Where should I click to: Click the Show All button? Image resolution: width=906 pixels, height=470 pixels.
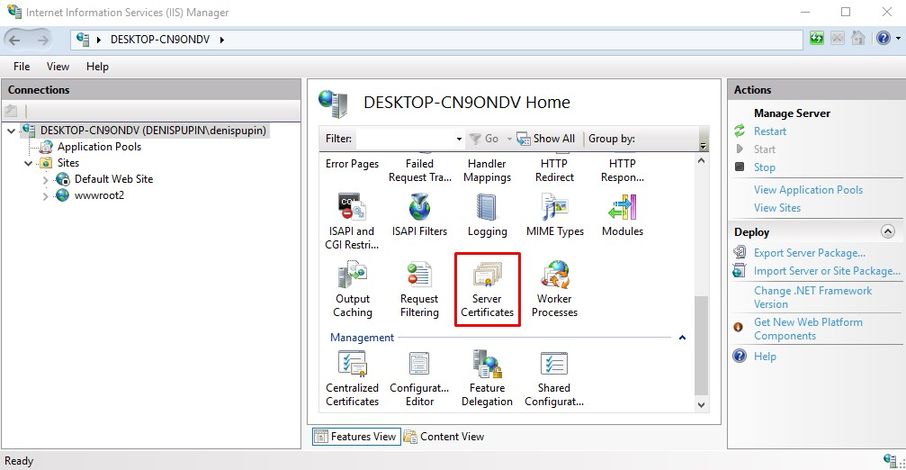pyautogui.click(x=546, y=139)
